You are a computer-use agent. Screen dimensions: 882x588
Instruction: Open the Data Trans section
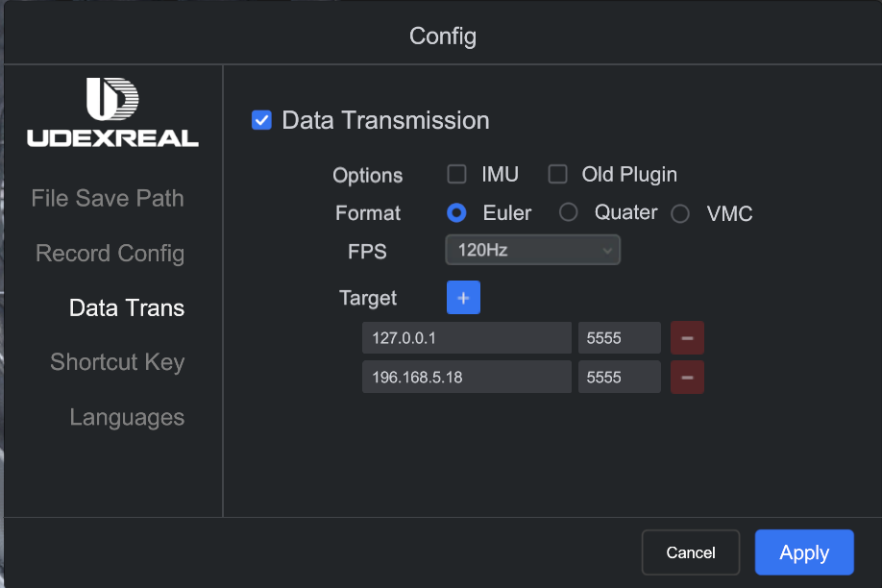pos(127,308)
